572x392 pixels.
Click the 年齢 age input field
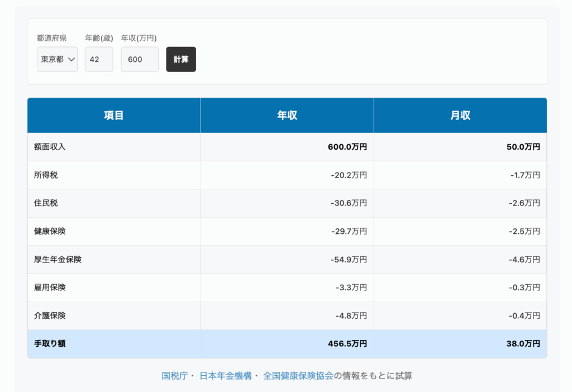pyautogui.click(x=99, y=59)
